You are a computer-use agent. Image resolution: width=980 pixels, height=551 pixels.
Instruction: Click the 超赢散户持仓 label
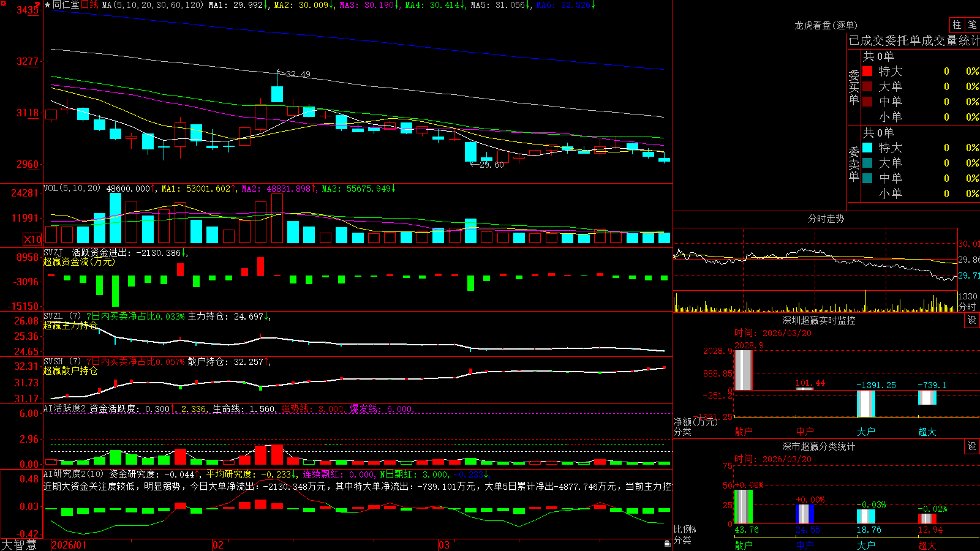(x=70, y=370)
